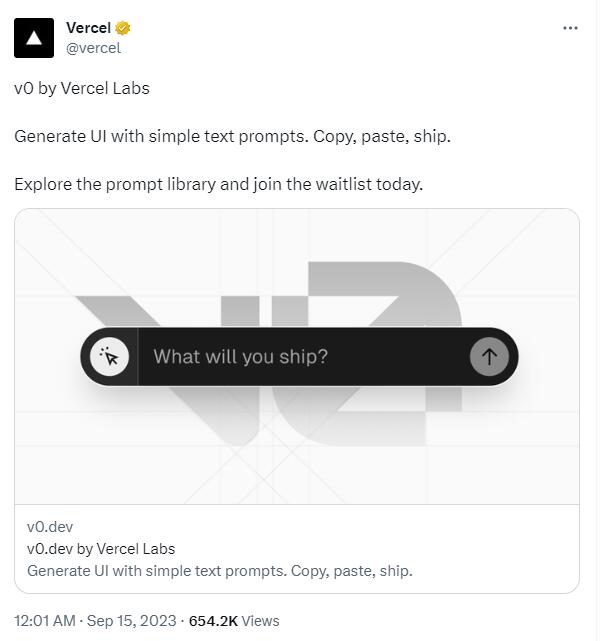This screenshot has height=641, width=604.
Task: Click the "Views" label
Action: coord(261,621)
